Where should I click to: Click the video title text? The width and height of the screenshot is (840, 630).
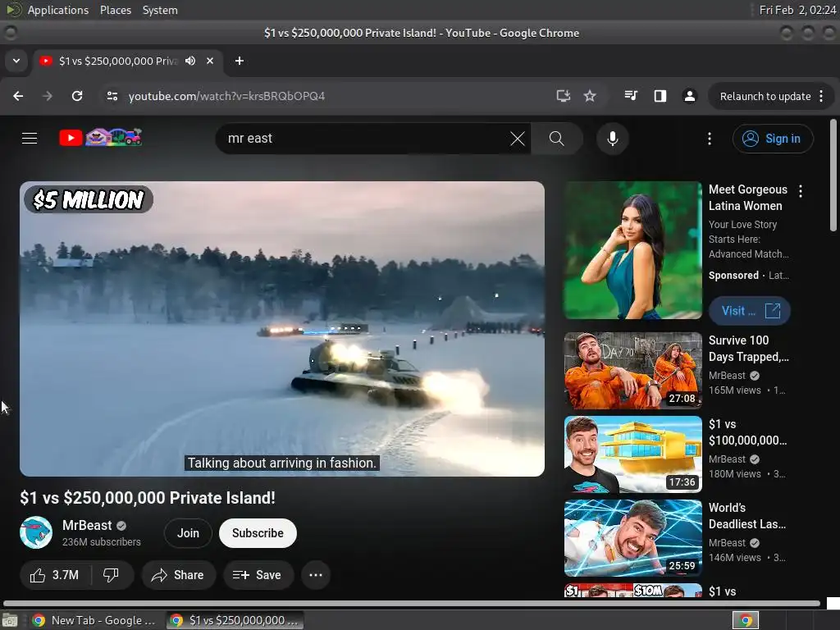pos(148,498)
